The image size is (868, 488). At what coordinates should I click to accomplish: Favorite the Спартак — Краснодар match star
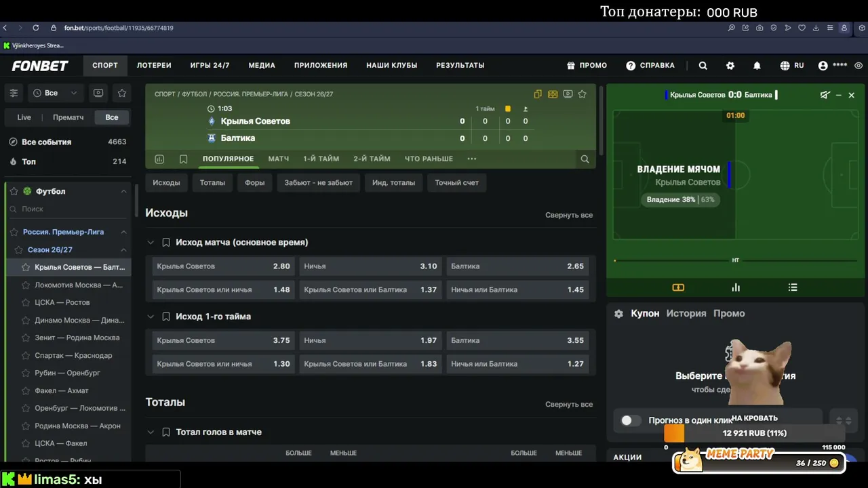26,355
